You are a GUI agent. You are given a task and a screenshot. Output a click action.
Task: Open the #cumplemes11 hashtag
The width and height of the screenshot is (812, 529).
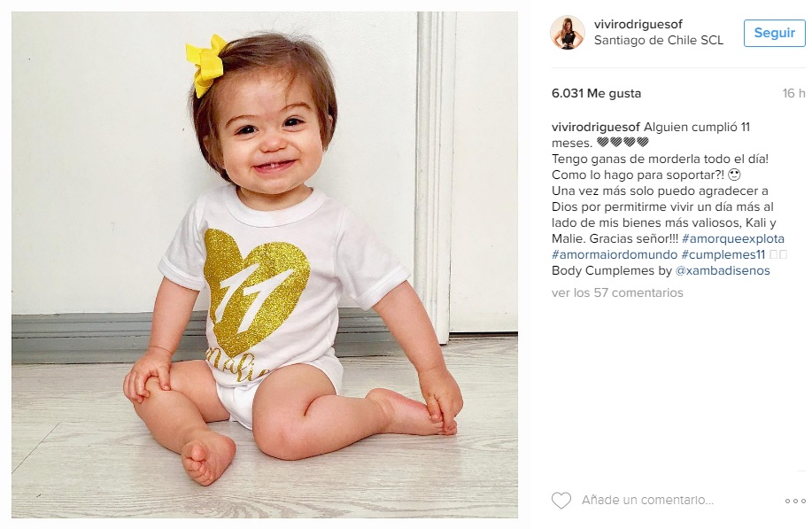[723, 255]
